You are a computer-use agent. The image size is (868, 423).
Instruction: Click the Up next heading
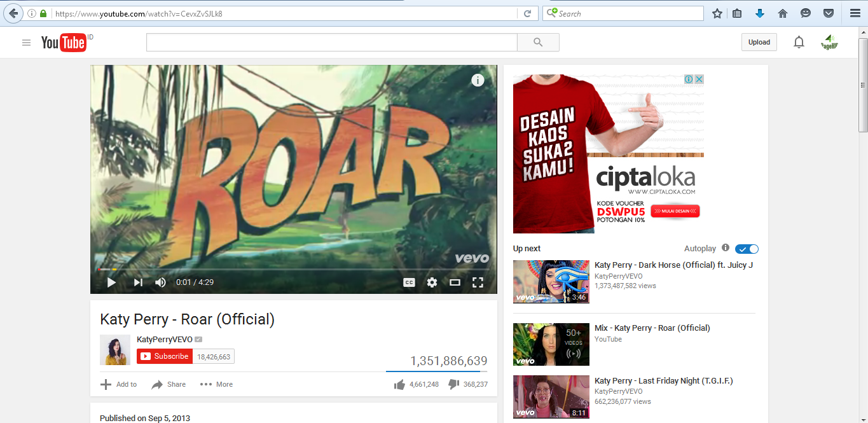click(527, 248)
